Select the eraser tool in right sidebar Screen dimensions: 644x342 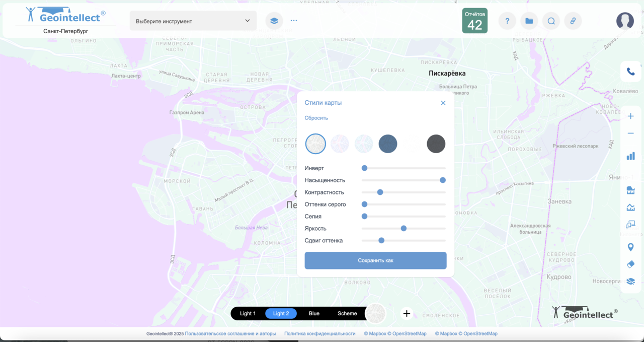[x=630, y=264]
